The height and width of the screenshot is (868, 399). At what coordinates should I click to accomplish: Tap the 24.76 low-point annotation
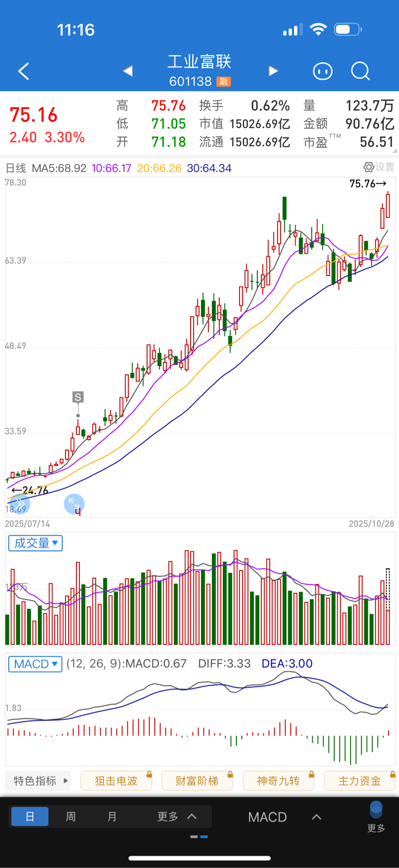[x=30, y=490]
